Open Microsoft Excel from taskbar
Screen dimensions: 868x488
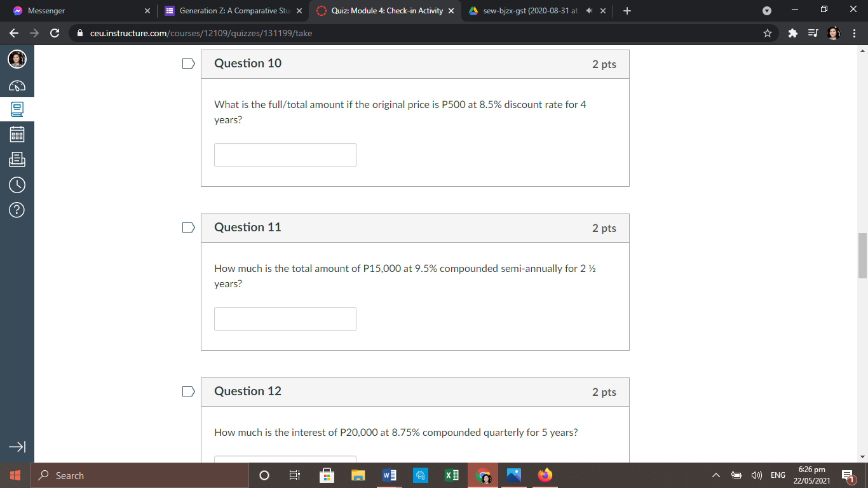pyautogui.click(x=451, y=475)
